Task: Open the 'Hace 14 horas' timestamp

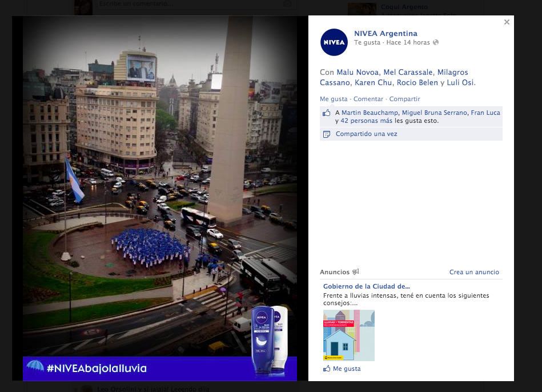Action: (408, 42)
